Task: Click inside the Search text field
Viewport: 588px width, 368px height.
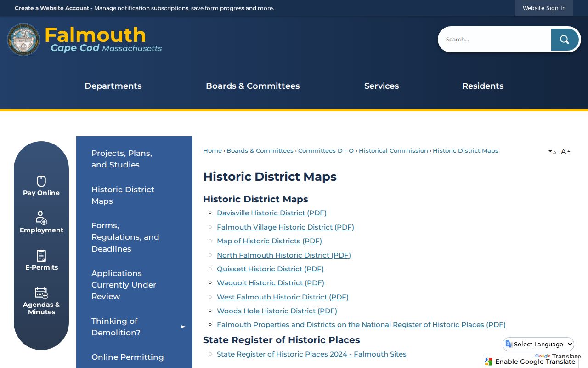Action: click(495, 40)
